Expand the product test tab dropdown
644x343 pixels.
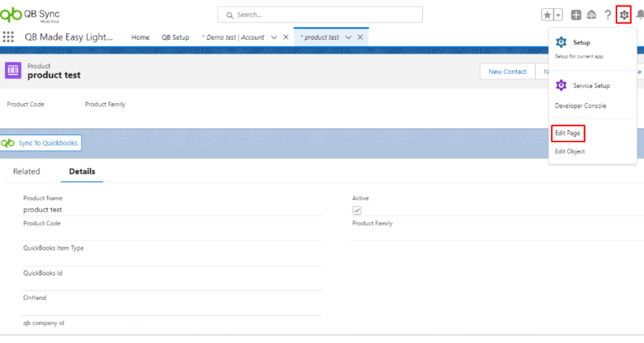(348, 37)
